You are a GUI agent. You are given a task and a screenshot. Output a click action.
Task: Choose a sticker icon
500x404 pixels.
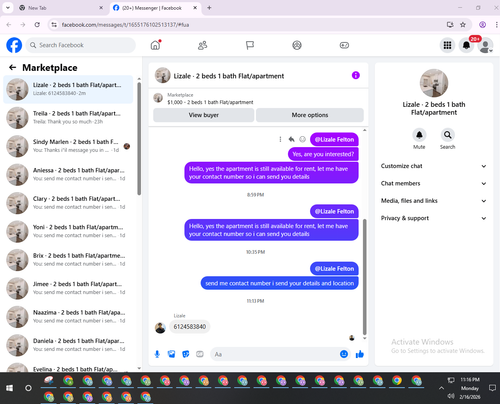[186, 354]
